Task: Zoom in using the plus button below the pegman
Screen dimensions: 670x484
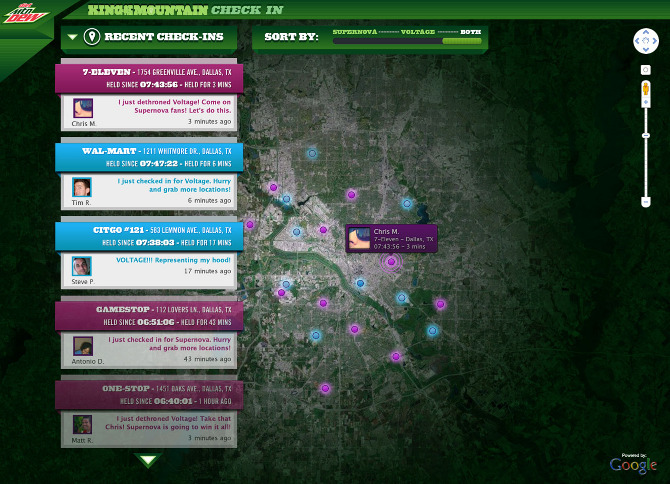Action: 646,102
